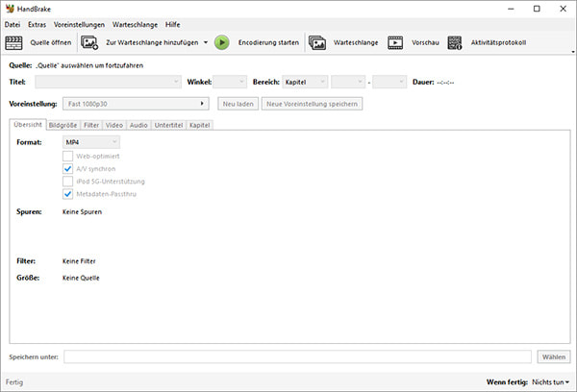Open the Voreinstellungen menu

[79, 25]
